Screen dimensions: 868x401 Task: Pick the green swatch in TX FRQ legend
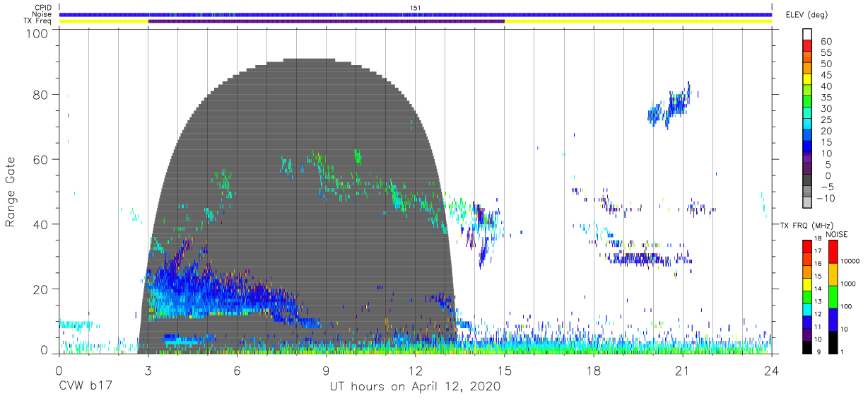click(x=807, y=296)
